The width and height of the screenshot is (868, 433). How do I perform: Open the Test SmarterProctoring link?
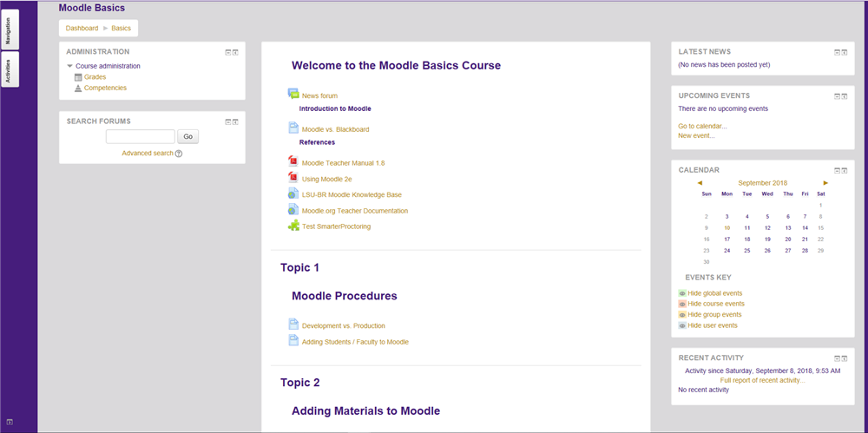coord(336,226)
